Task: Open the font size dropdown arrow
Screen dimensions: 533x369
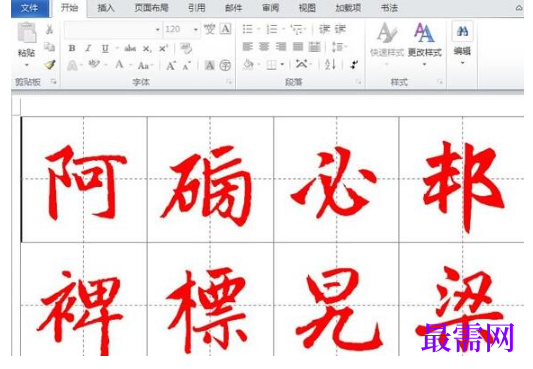Action: pyautogui.click(x=196, y=30)
